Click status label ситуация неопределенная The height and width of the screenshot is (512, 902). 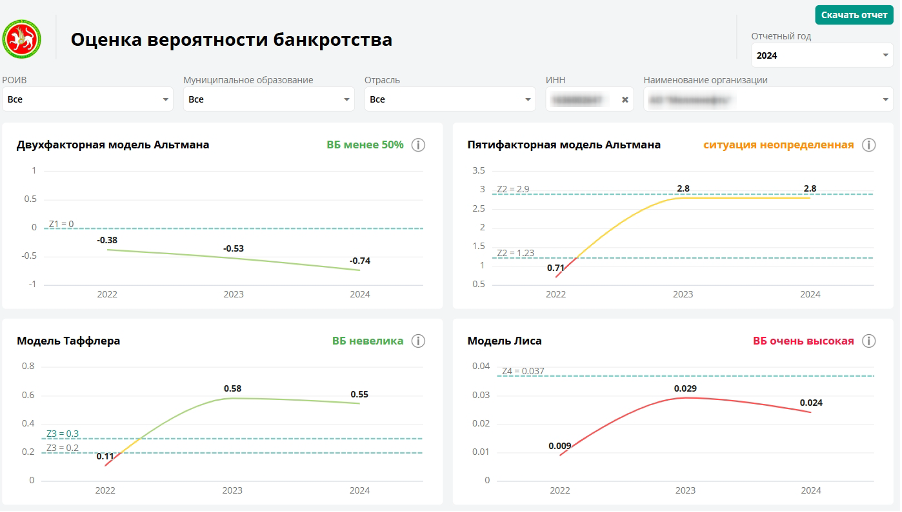pyautogui.click(x=779, y=145)
